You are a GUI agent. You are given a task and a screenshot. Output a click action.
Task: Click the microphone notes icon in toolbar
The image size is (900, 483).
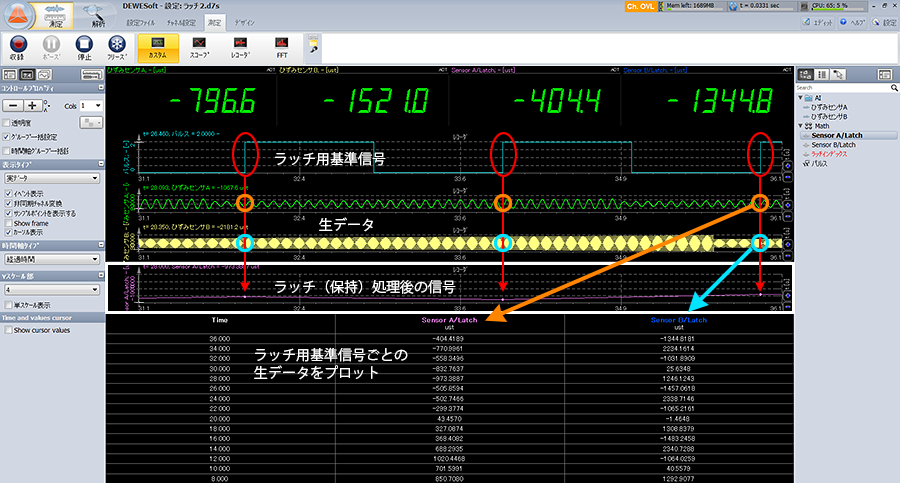point(313,45)
